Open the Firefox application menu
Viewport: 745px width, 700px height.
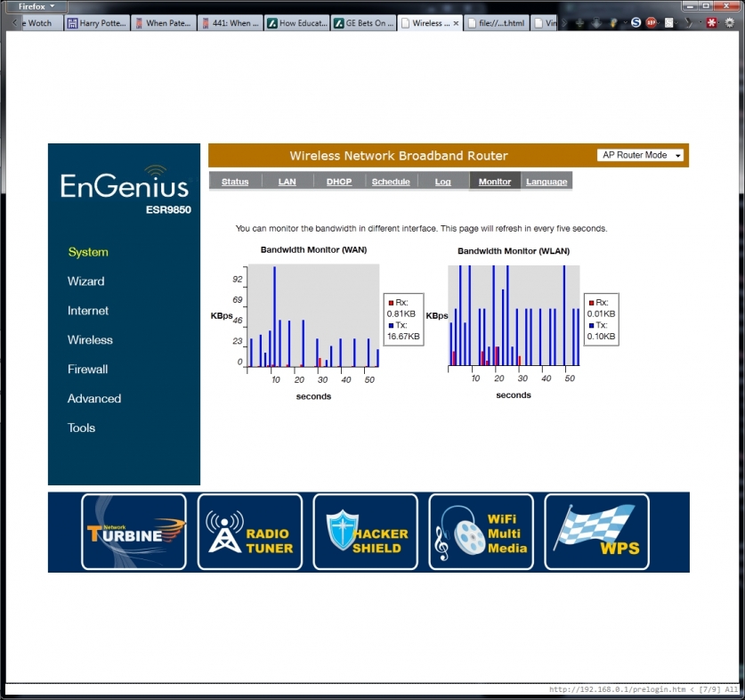coord(36,6)
